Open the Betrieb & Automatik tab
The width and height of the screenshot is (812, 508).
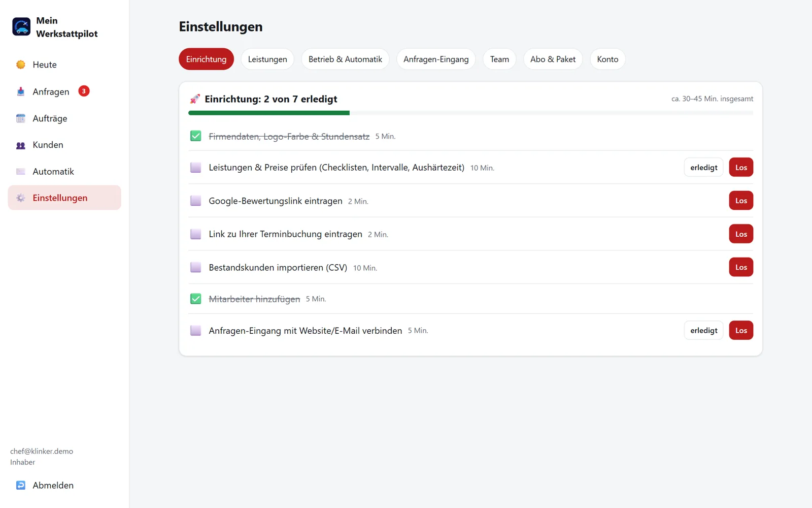coord(345,59)
